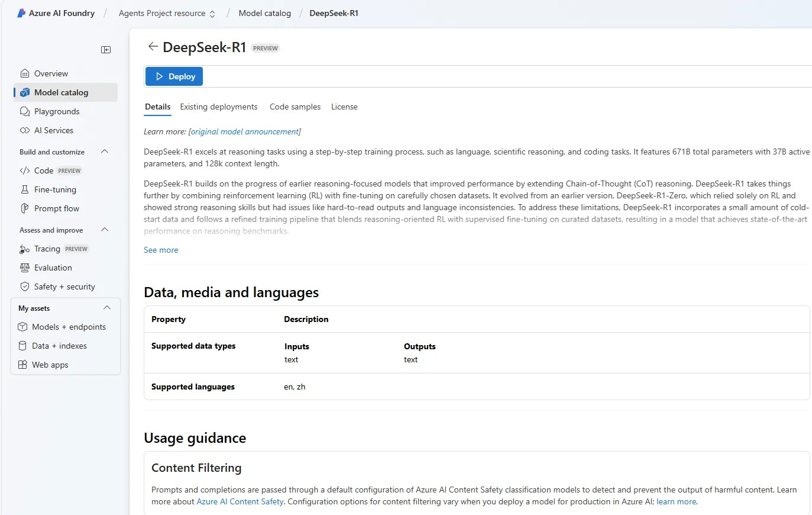Select the Model catalog sidebar icon
Screen dimensions: 812x515
pos(24,92)
